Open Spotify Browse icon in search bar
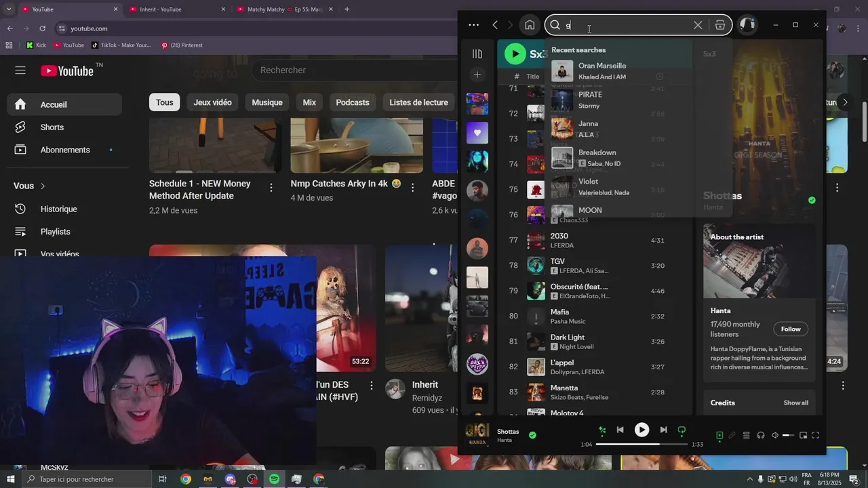Screen dimensions: 868x488 (720, 25)
